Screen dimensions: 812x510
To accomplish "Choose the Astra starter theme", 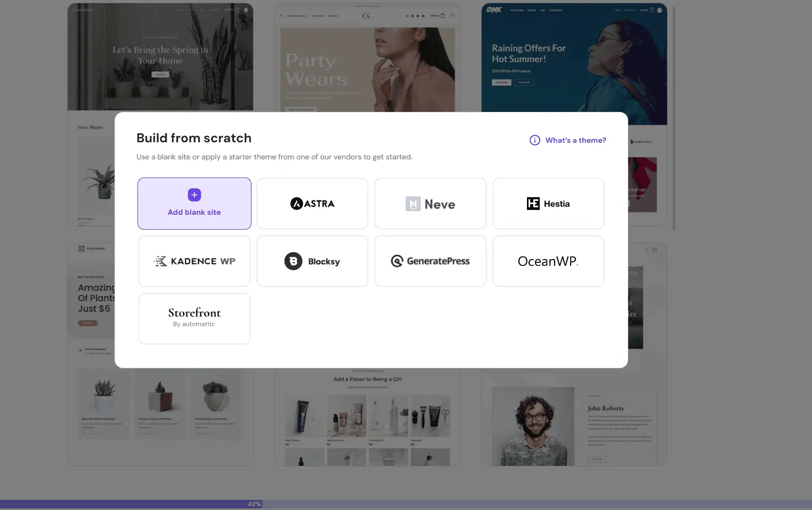I will (312, 204).
